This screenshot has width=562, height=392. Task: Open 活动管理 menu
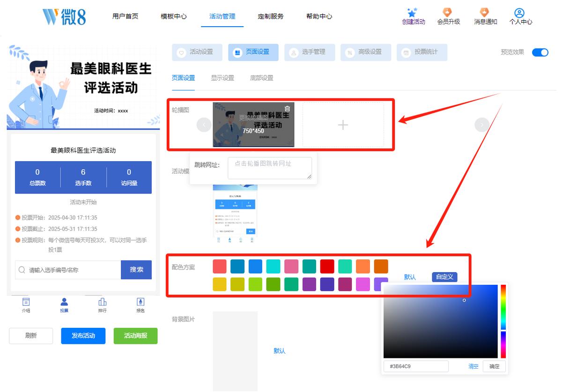222,16
